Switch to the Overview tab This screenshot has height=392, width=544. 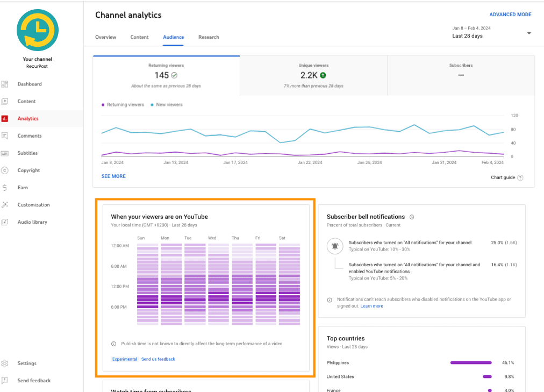(106, 37)
